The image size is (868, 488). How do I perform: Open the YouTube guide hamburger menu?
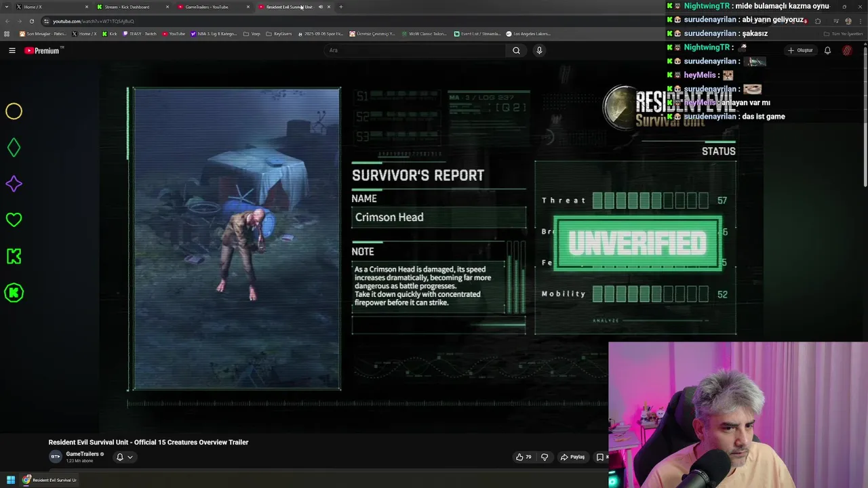pyautogui.click(x=12, y=50)
